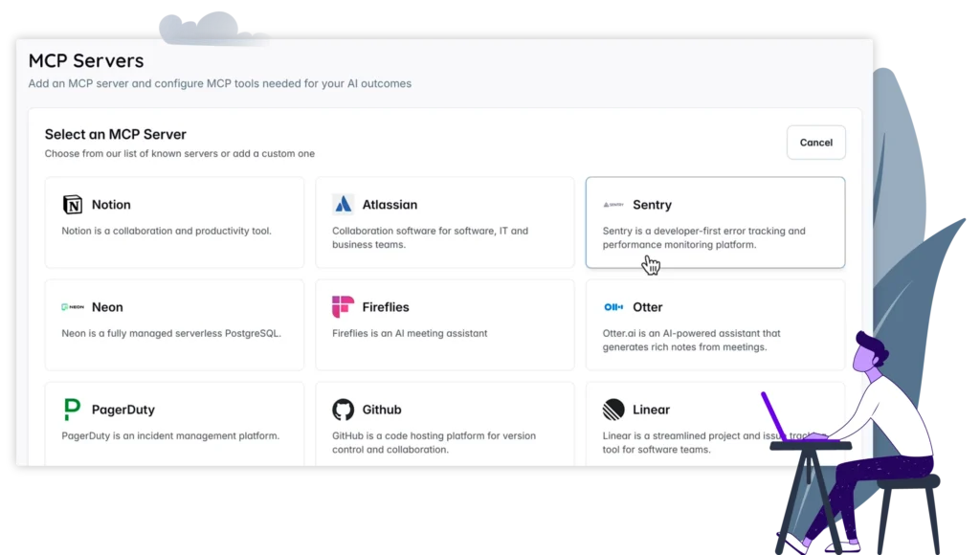Click the Linear logo icon

pos(612,409)
